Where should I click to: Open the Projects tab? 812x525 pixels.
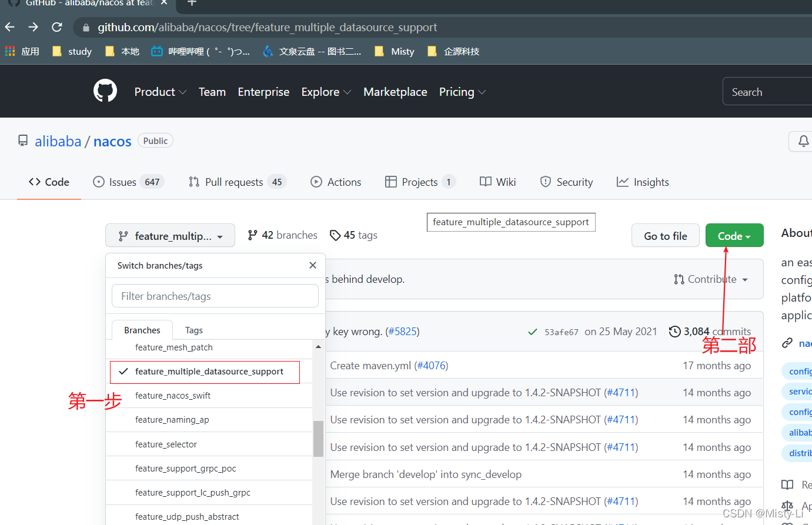pos(420,182)
